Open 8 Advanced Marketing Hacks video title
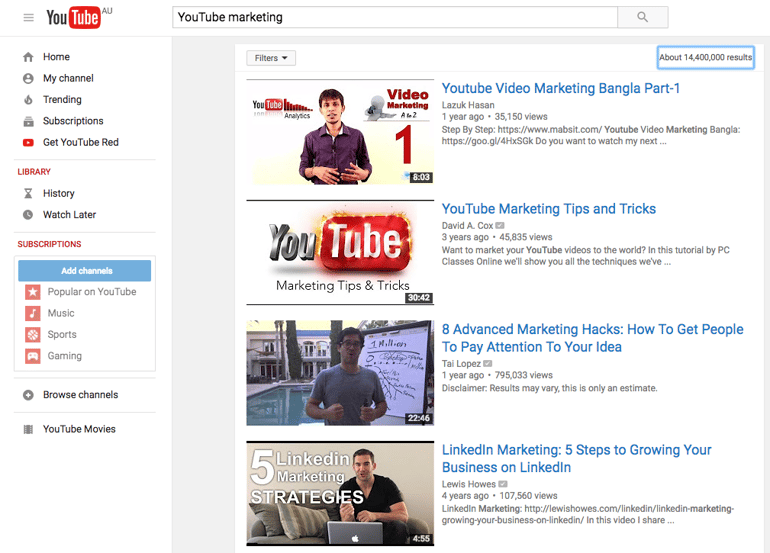770x553 pixels. 593,338
